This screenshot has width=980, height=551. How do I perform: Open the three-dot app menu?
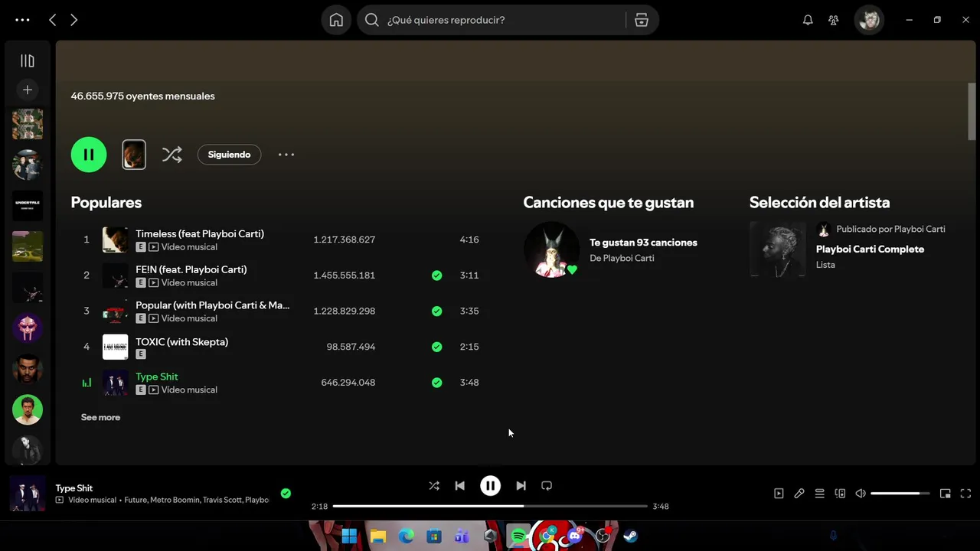[x=22, y=20]
